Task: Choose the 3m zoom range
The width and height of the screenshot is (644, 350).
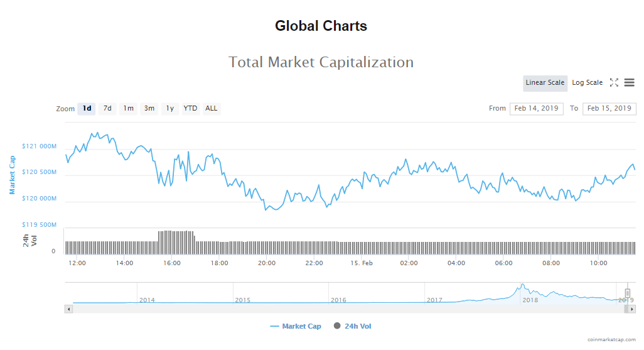Action: pos(149,109)
